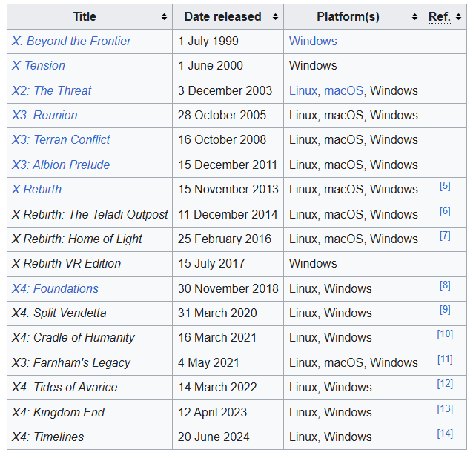Click the date 15 November 2013

[228, 190]
